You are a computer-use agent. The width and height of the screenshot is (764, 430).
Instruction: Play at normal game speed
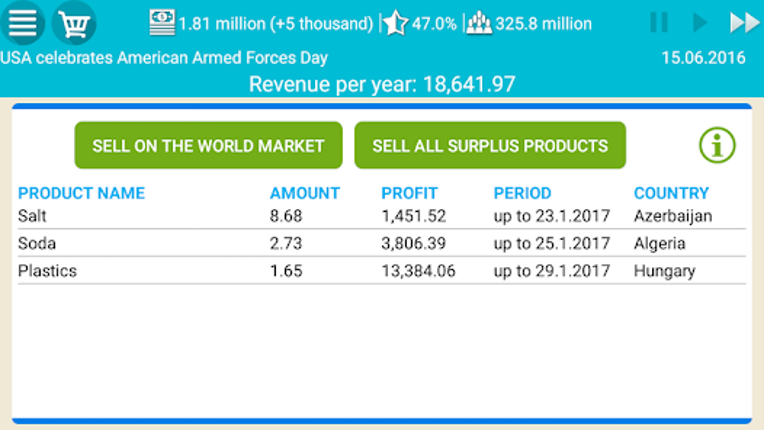(700, 22)
